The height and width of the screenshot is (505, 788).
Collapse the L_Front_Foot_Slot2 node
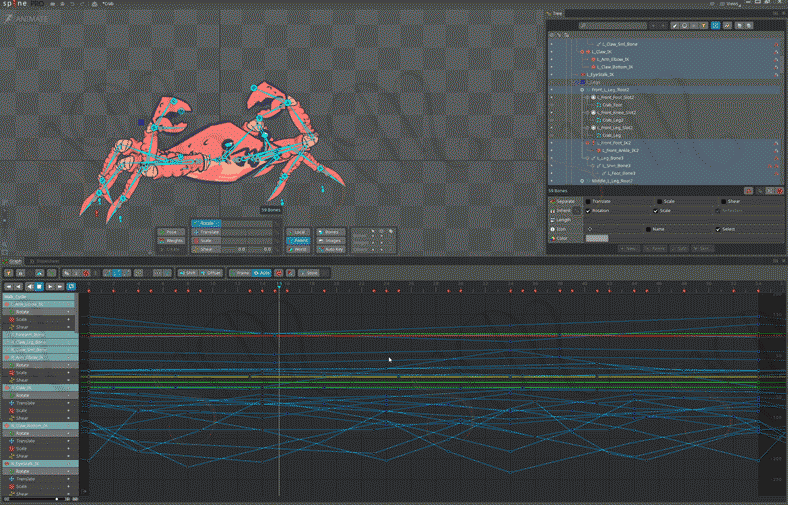pos(587,97)
